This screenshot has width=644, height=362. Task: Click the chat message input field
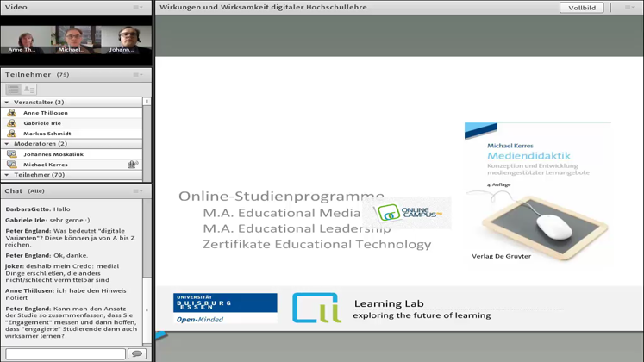[66, 353]
